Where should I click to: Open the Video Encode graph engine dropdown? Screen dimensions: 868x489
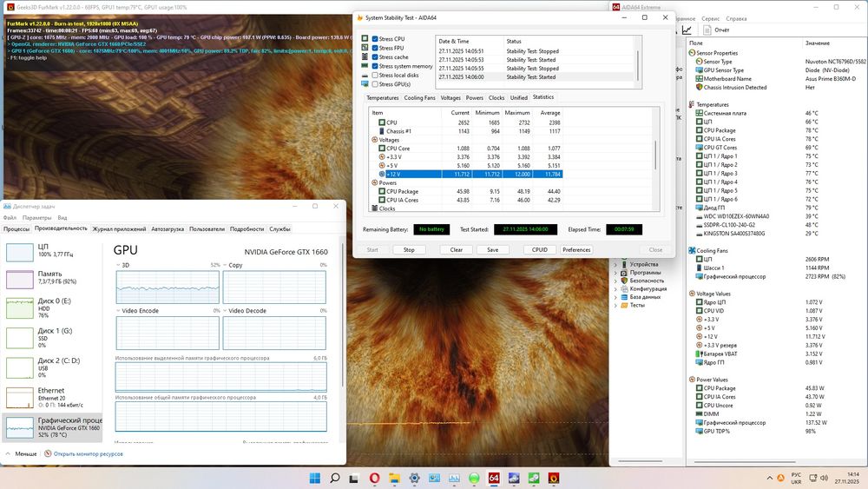pyautogui.click(x=118, y=311)
